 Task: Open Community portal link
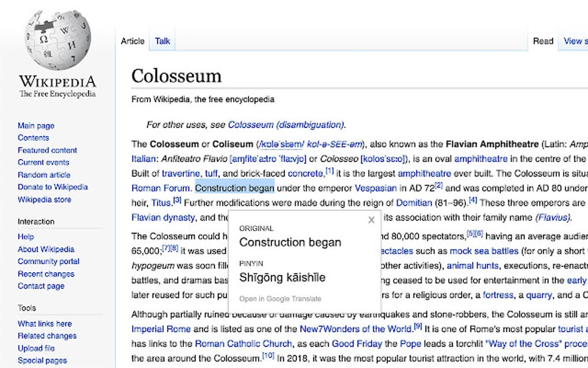pos(48,261)
